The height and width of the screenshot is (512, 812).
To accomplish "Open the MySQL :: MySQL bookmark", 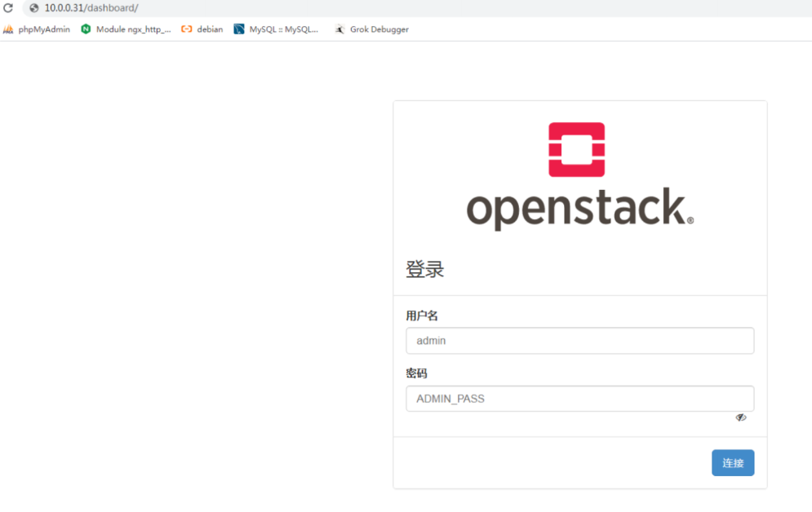I will (x=276, y=29).
